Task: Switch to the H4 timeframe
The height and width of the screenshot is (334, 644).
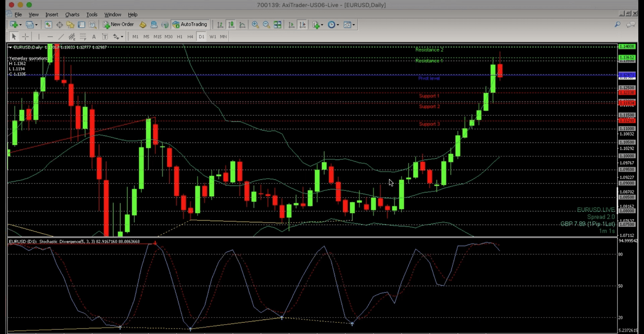Action: (190, 36)
